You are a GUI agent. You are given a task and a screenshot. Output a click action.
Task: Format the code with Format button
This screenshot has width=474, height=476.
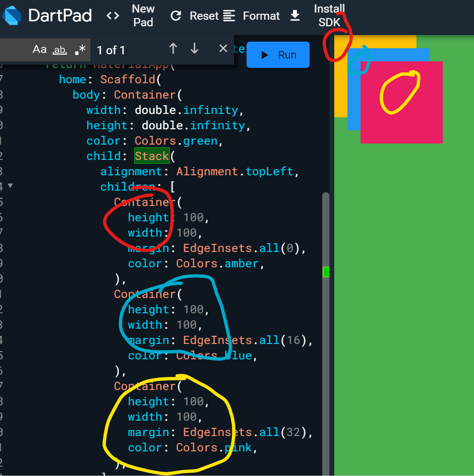pyautogui.click(x=261, y=16)
